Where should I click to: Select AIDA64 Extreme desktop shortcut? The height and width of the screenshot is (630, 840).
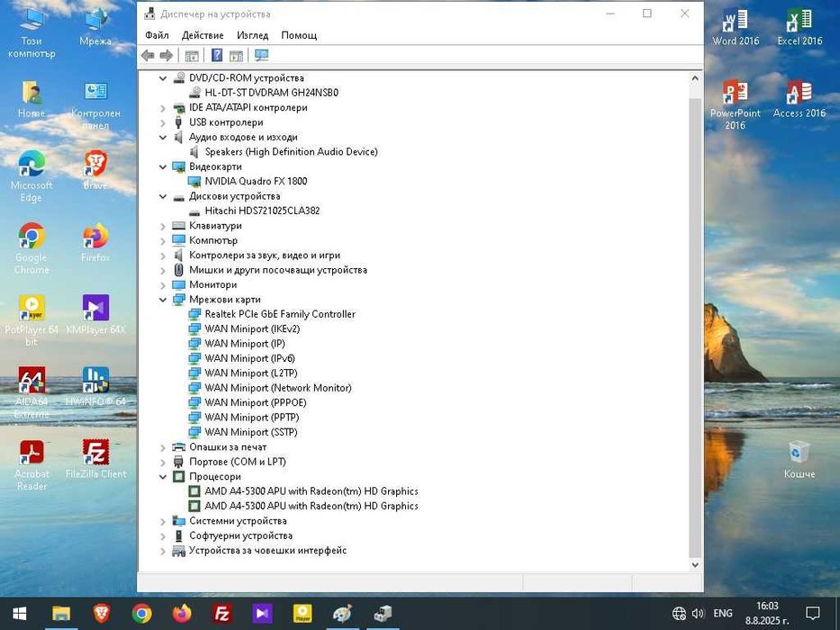(32, 392)
